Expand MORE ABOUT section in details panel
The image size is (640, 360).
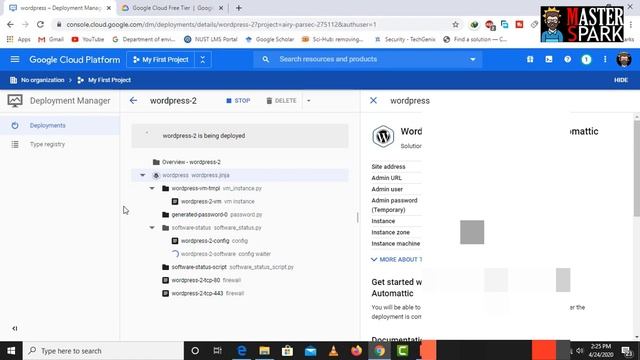[397, 260]
